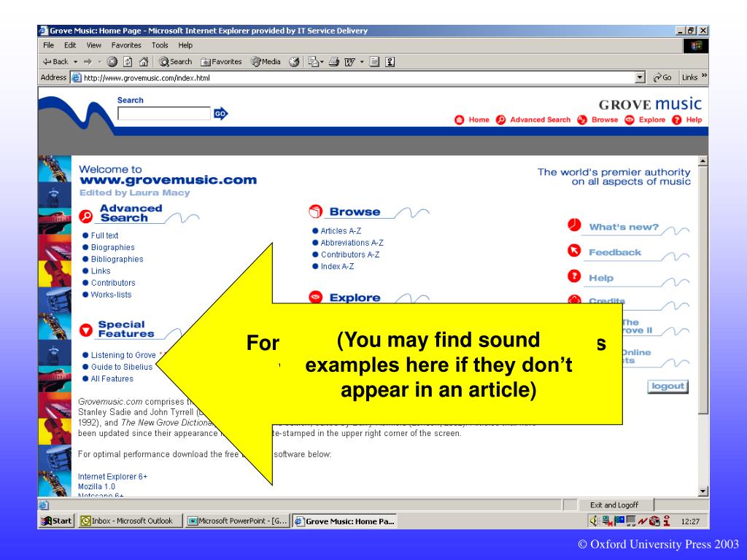Expand the Links toolbar chevron

704,76
